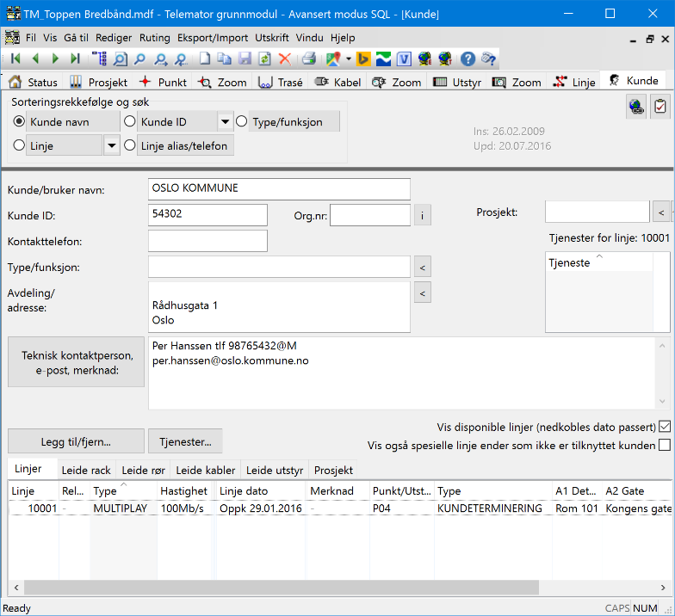
Task: Delete record with red X icon
Action: (285, 59)
